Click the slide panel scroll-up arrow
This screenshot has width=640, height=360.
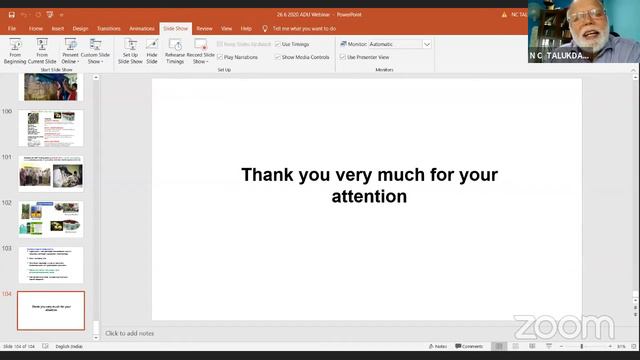(96, 77)
